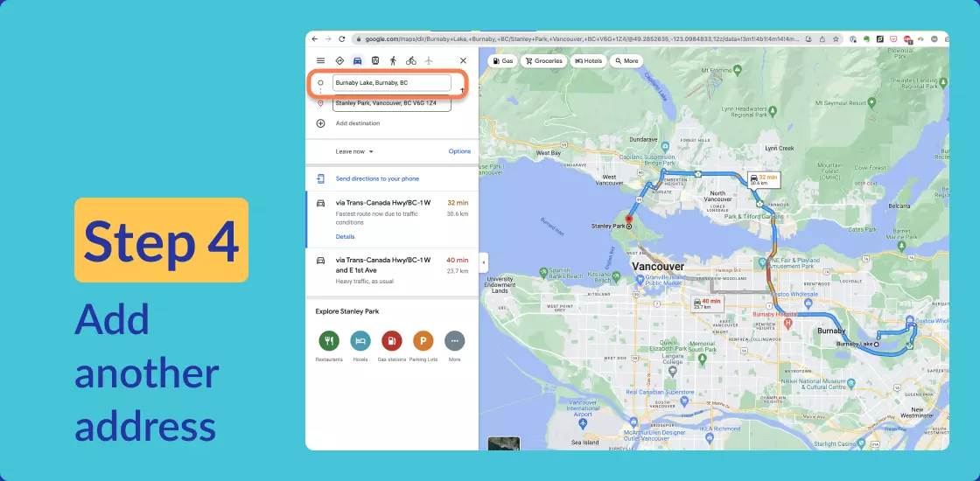Open the Pocket extension icon

click(893, 38)
